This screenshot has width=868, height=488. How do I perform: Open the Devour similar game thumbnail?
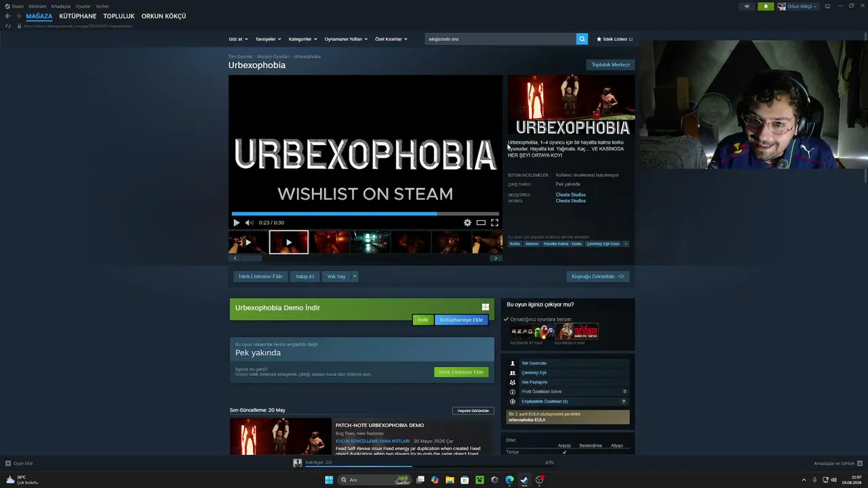[576, 331]
